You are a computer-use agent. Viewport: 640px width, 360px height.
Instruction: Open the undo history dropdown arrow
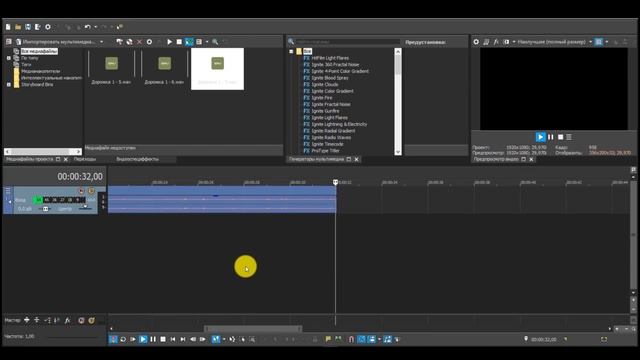pyautogui.click(x=96, y=27)
